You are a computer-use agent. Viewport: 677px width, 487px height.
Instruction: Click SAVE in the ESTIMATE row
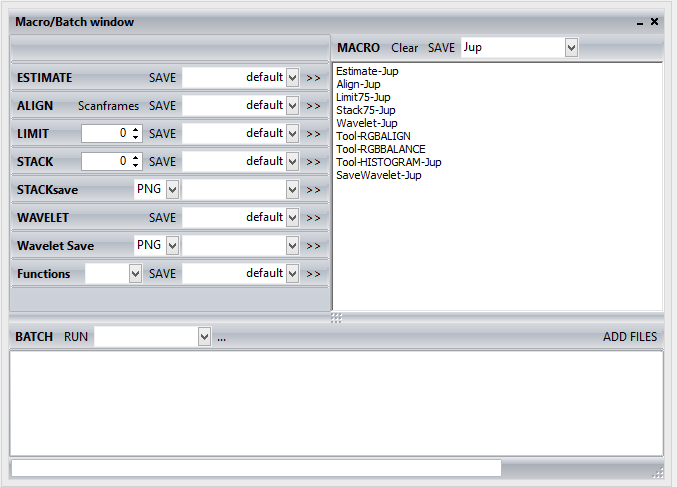tap(162, 78)
